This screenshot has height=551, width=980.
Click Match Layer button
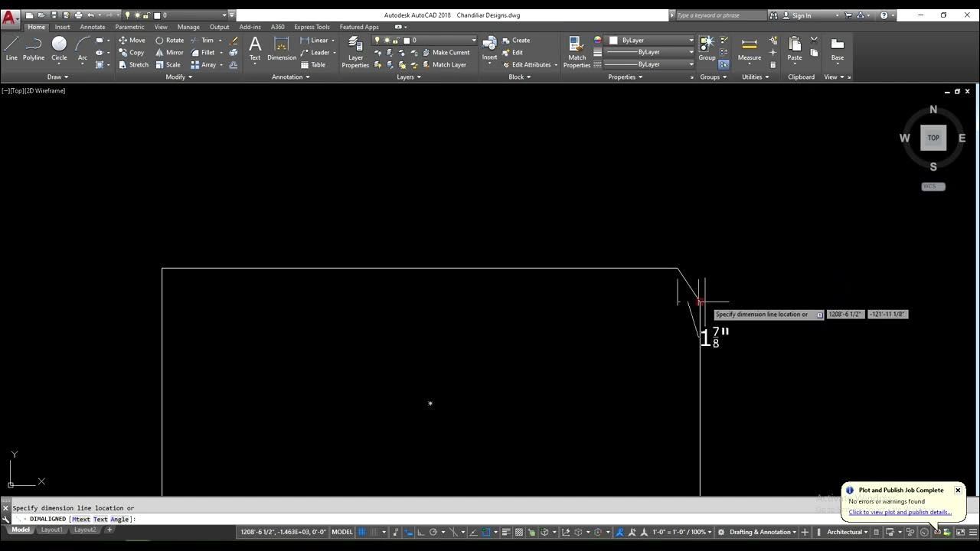tap(443, 65)
